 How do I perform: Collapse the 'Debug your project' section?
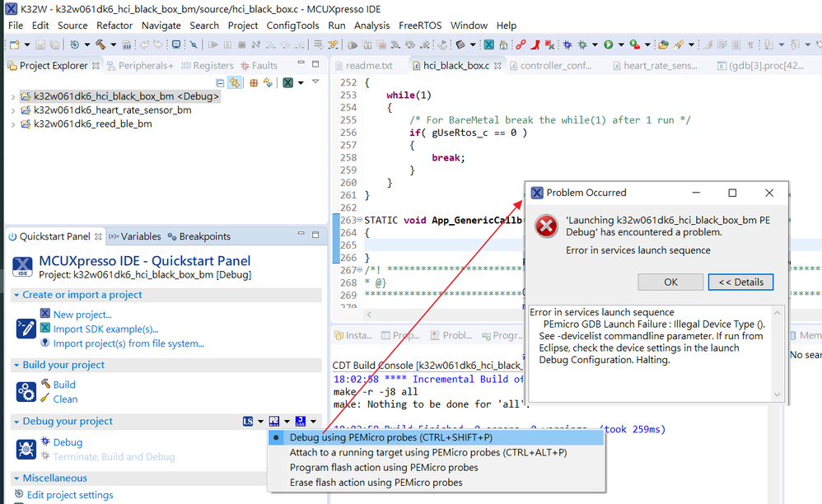[x=16, y=422]
